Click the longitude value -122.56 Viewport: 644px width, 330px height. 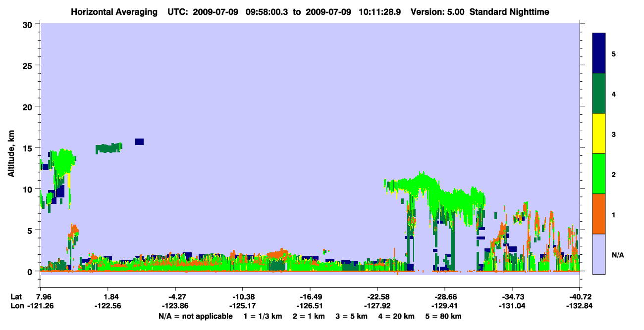108,306
